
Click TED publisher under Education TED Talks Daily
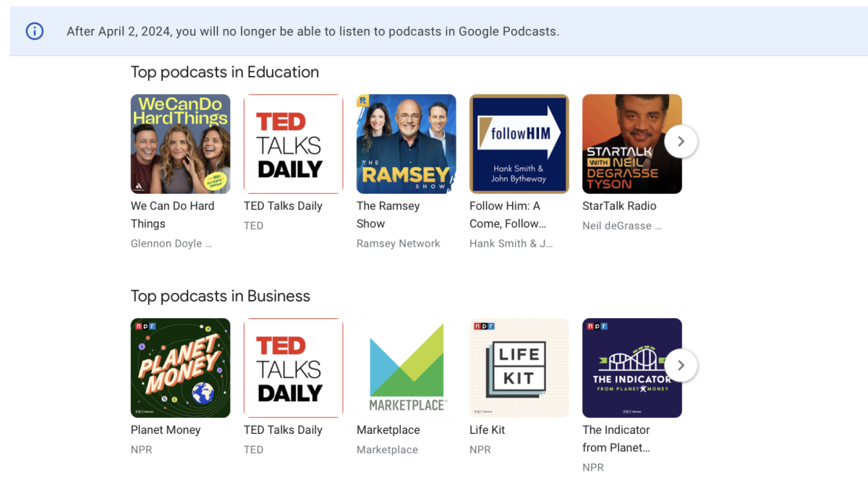click(x=253, y=226)
